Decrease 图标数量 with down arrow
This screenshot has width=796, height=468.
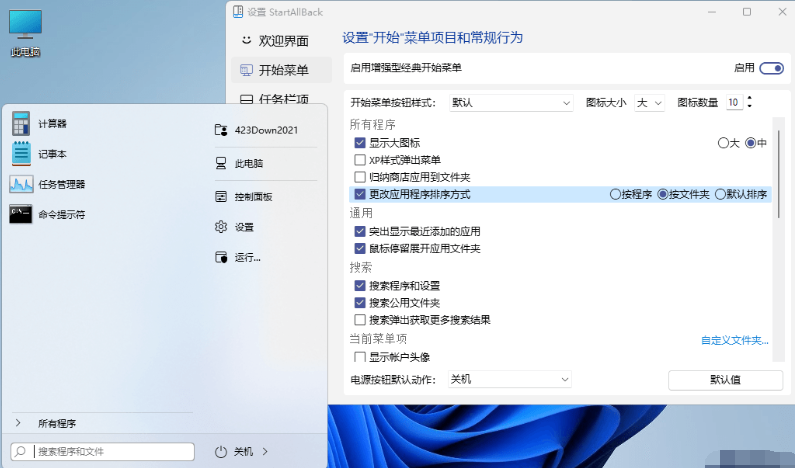point(749,105)
